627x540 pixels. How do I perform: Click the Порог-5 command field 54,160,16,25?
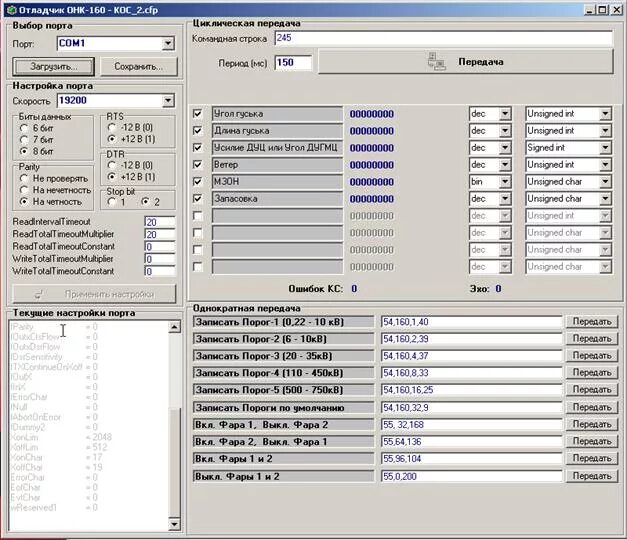(x=472, y=390)
